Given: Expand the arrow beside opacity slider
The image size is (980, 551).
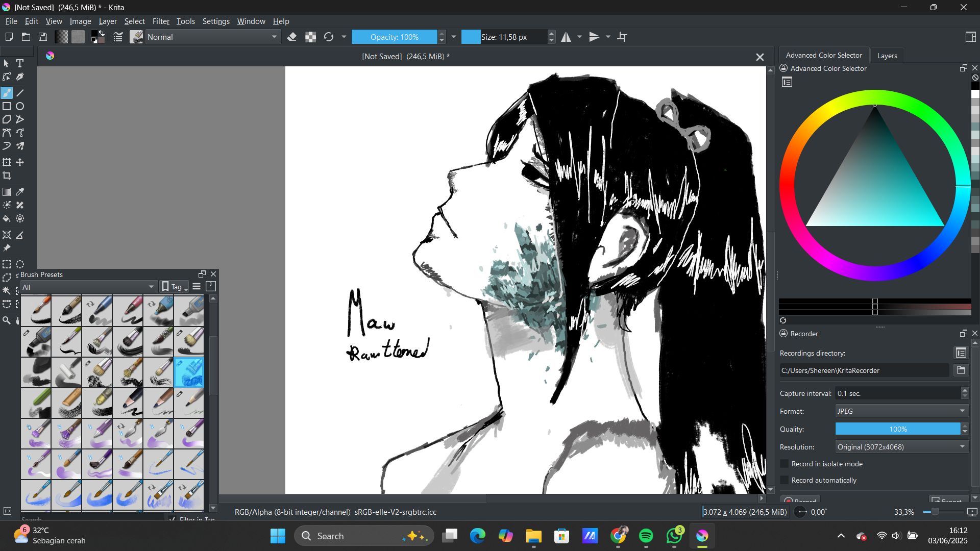Looking at the screenshot, I should 454,37.
